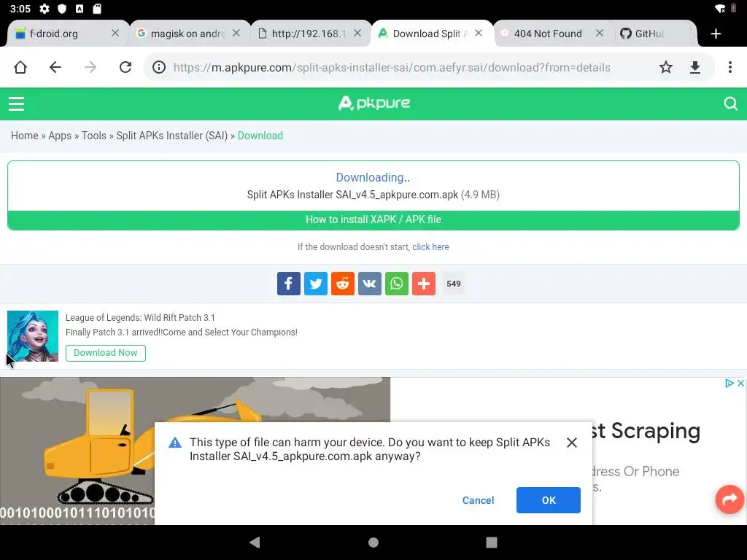Open the League of Legends thumbnail image
Viewport: 747px width, 560px height.
[33, 336]
